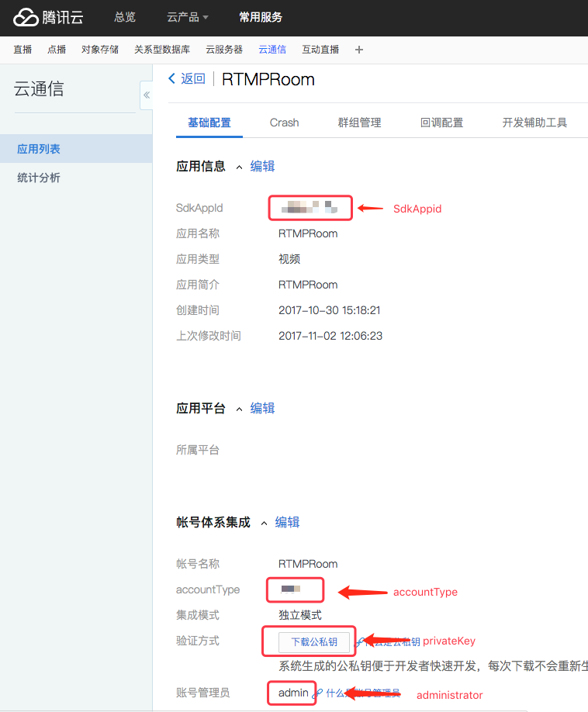588x712 pixels.
Task: Expand the 云产品 products dropdown
Action: point(188,17)
